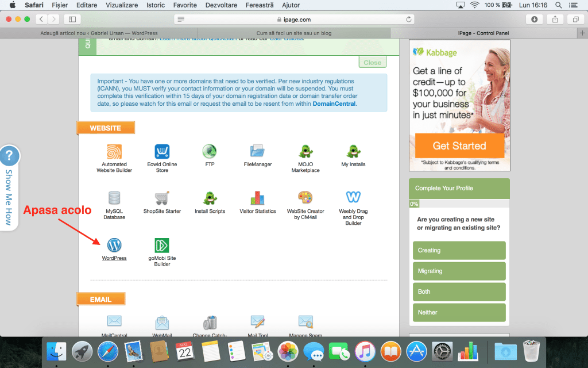Image resolution: width=588 pixels, height=368 pixels.
Task: Open Finder from the Dock
Action: (x=56, y=352)
